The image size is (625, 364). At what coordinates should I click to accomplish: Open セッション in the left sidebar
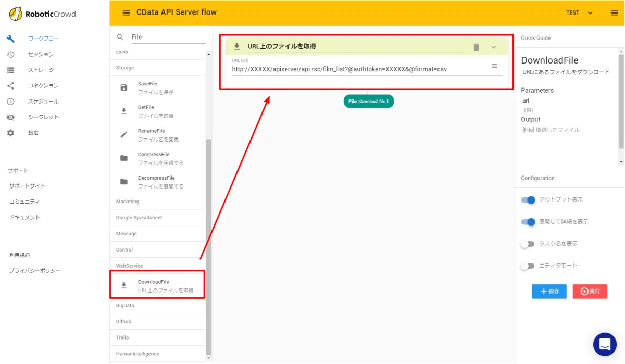click(41, 54)
